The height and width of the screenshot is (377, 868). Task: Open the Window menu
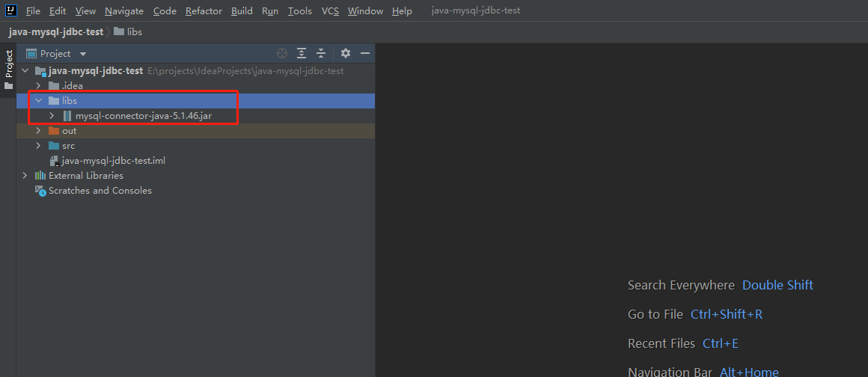[365, 11]
